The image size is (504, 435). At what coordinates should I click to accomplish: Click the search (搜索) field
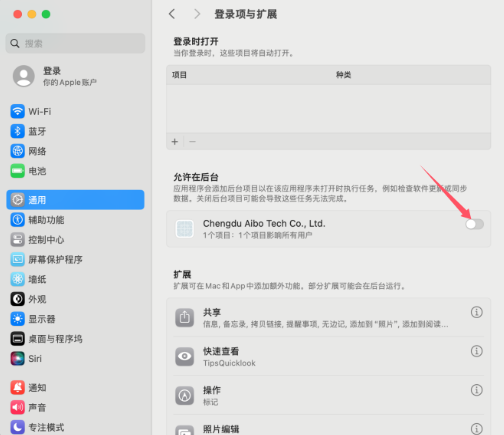click(x=75, y=43)
